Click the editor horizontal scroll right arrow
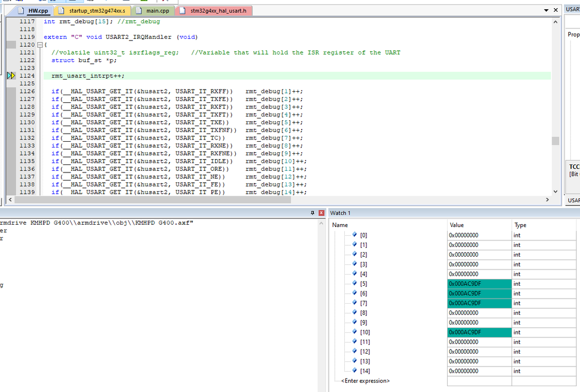Image resolution: width=580 pixels, height=392 pixels. click(547, 200)
